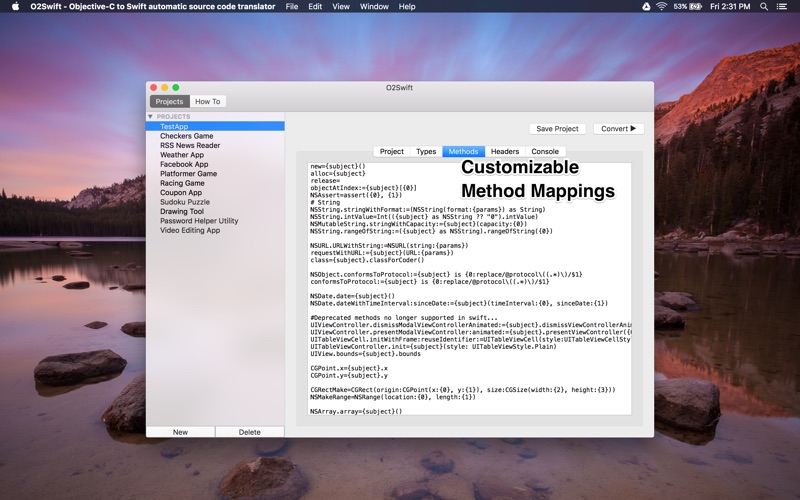
Task: Click the 'NSArray.array={subject}()' line
Action: pyautogui.click(x=356, y=411)
